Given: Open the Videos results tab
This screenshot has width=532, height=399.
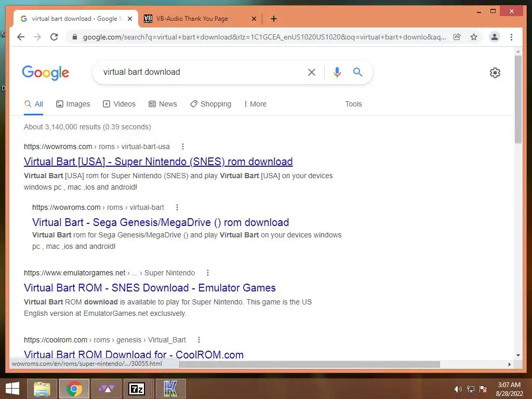Looking at the screenshot, I should 119,104.
